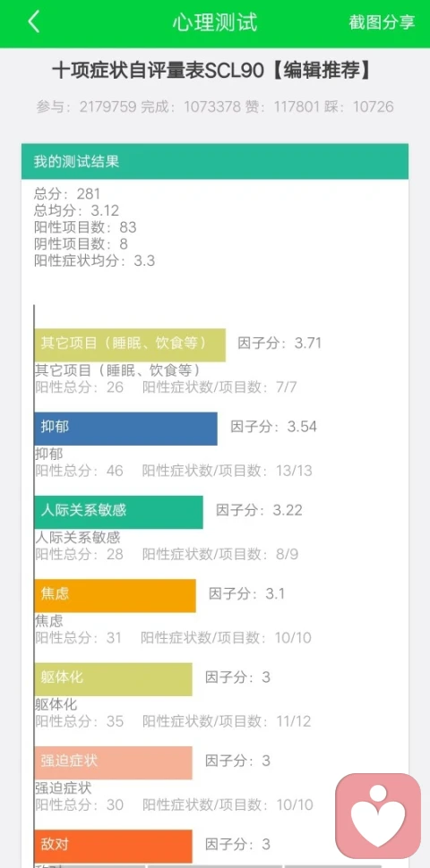Click 因子分：3.71 score label
This screenshot has width=430, height=868.
point(279,344)
